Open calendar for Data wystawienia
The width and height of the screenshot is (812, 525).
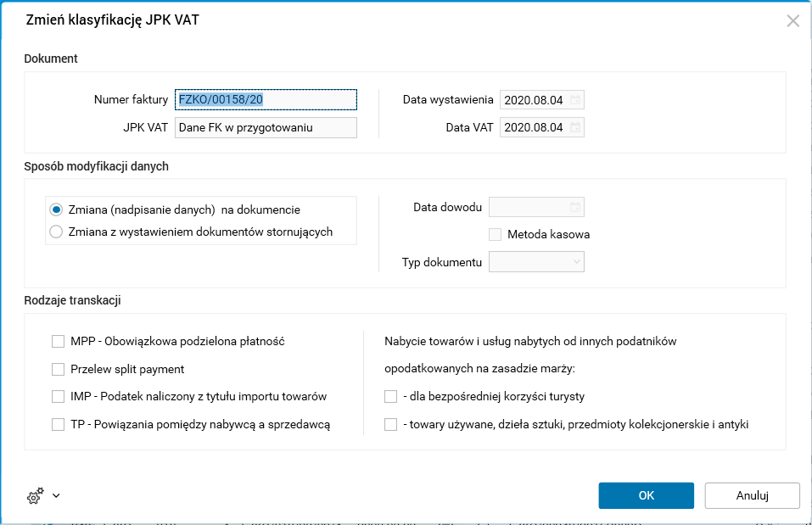point(575,100)
